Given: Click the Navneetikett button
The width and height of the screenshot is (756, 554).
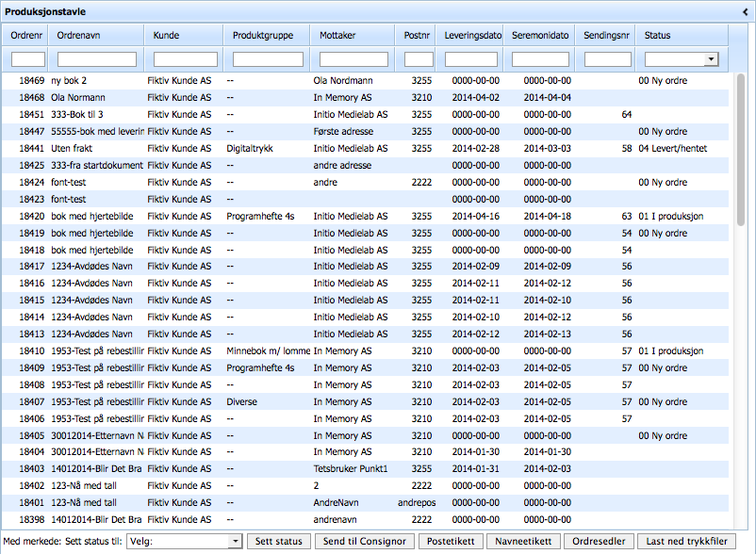Looking at the screenshot, I should pos(525,541).
